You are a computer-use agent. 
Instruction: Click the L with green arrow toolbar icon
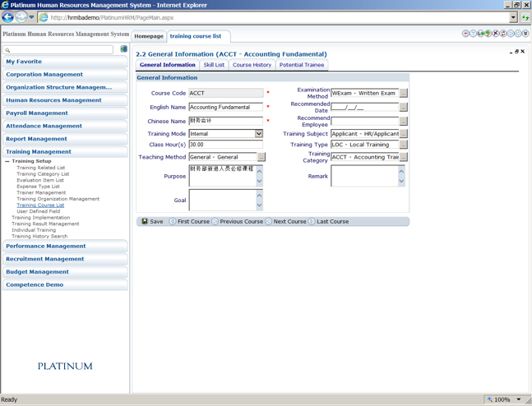pyautogui.click(x=480, y=33)
